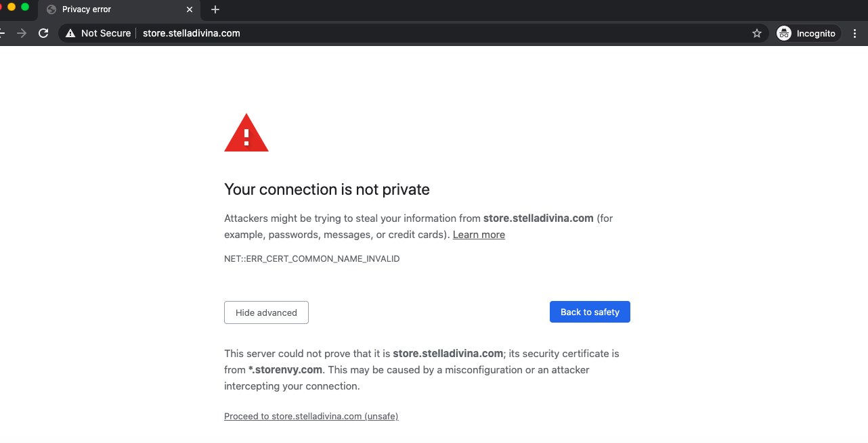
Task: Click the "Your connection is not private" heading
Action: tap(326, 189)
